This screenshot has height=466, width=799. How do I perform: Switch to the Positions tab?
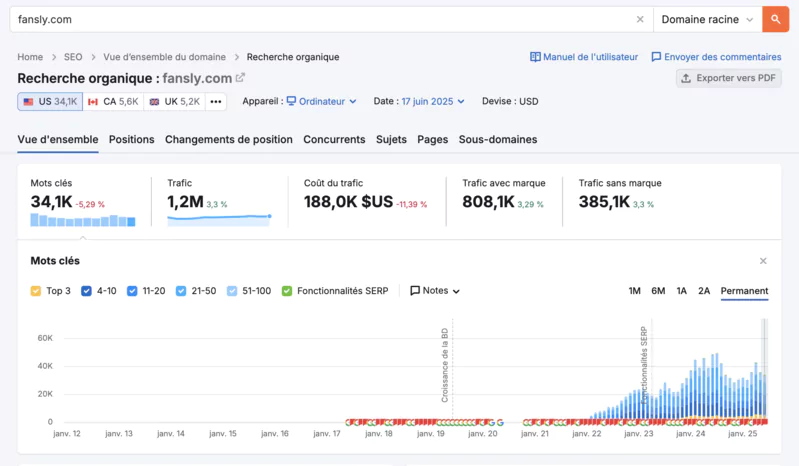pyautogui.click(x=131, y=140)
